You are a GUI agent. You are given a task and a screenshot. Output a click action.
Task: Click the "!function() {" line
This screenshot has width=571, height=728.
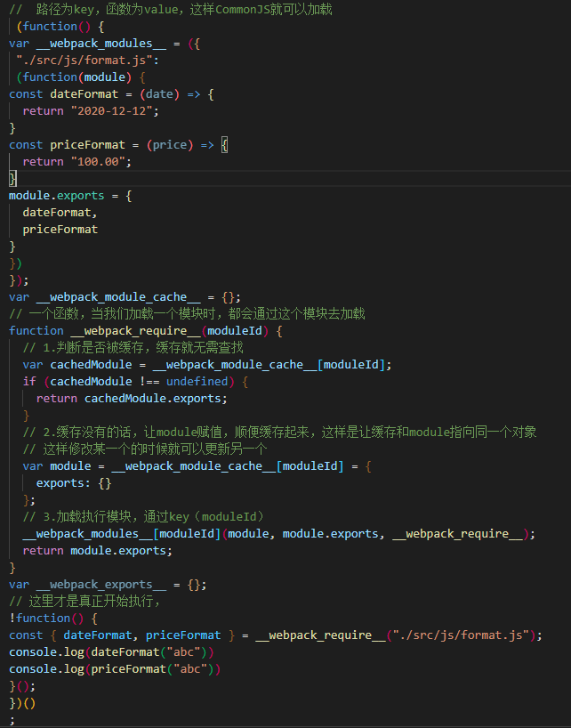[53, 618]
